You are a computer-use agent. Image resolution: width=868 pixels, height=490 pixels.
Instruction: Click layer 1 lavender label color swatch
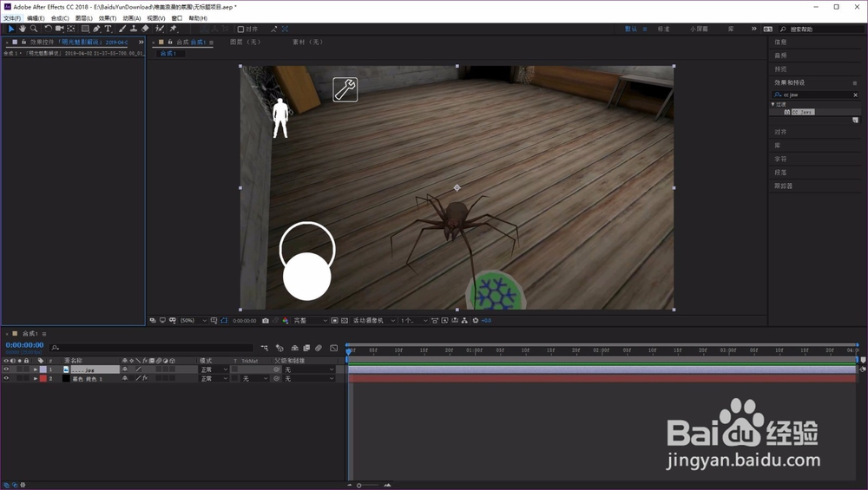[43, 369]
